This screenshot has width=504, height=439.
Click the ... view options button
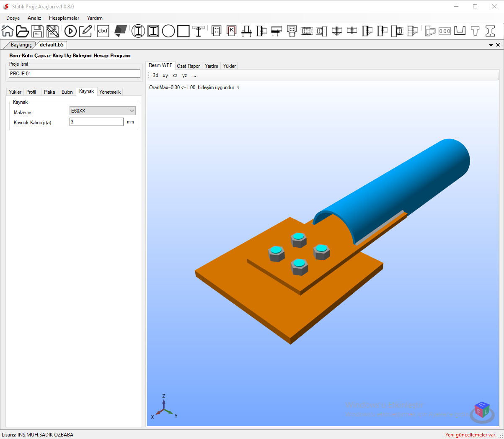(x=194, y=75)
